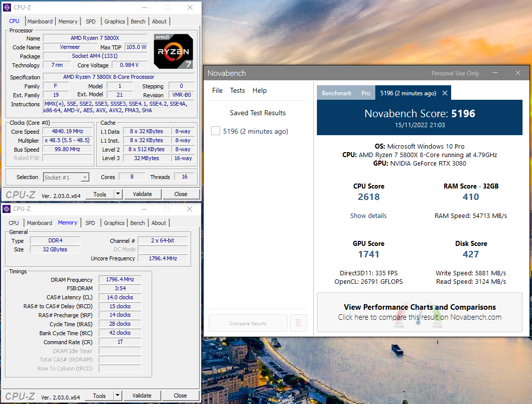Click Tools button in bottom CPU-Z window
Screen dimensions: 532x404
coord(99,396)
